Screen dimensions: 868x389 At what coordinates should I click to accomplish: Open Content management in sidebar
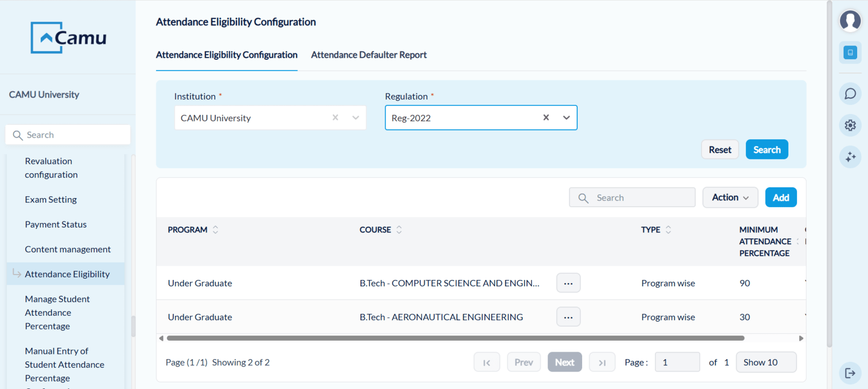(68, 250)
